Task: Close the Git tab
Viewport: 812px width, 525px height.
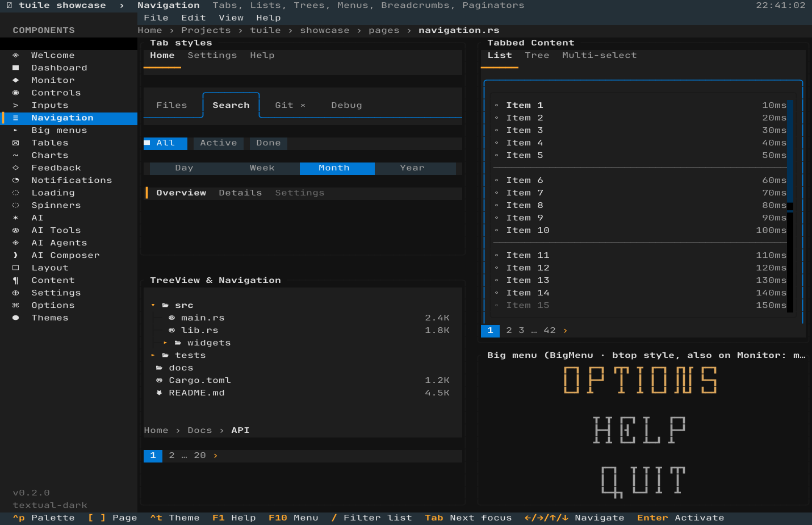Action: [303, 105]
